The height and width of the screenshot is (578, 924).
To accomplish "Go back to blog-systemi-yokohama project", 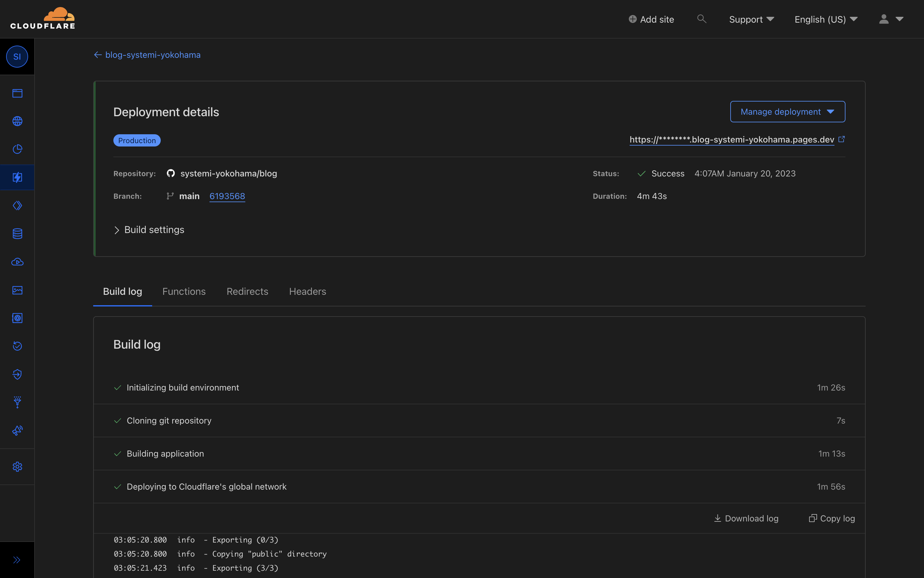I will 153,55.
